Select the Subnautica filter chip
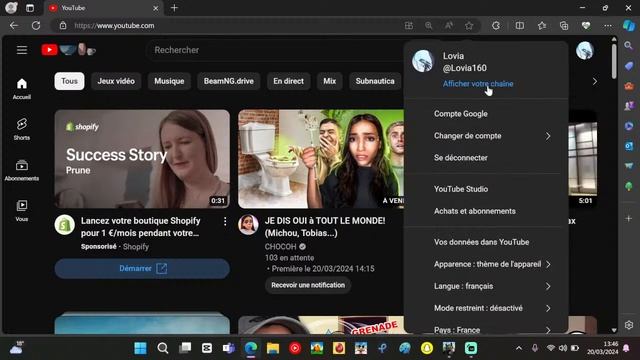This screenshot has width=640, height=360. click(375, 81)
